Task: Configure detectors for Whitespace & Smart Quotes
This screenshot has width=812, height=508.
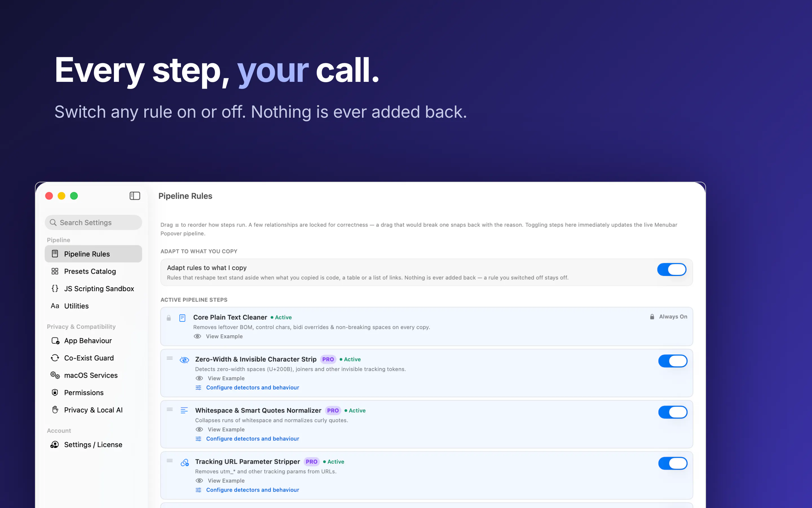Action: click(247, 439)
